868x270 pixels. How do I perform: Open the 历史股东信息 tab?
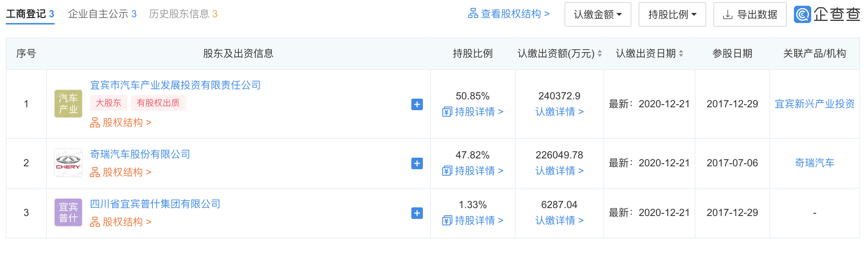[183, 14]
